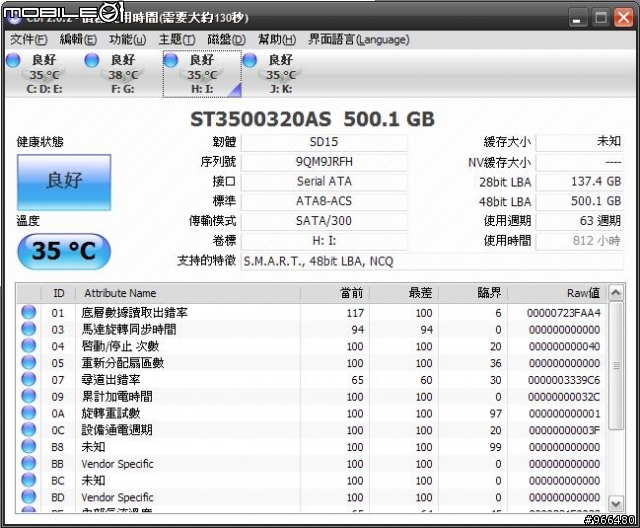Open the 幫助(H) menu

pos(277,40)
